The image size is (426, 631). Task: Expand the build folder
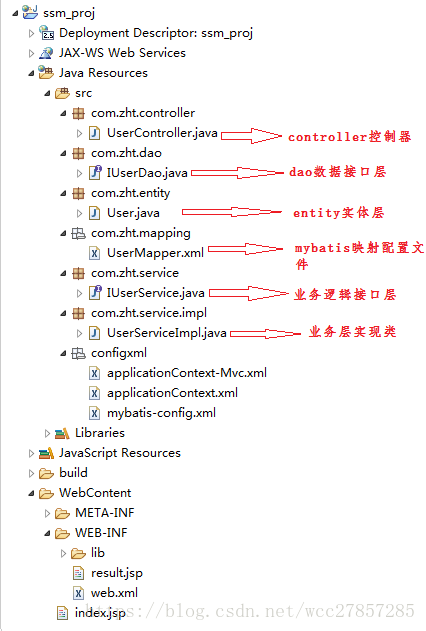click(31, 473)
